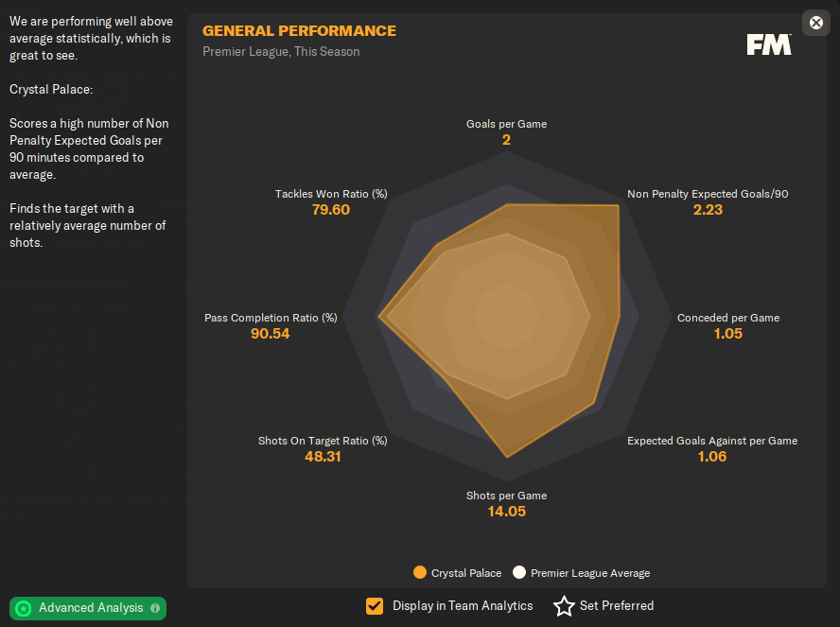Screen dimensions: 840x627
Task: Close the General Performance panel
Action: (816, 23)
